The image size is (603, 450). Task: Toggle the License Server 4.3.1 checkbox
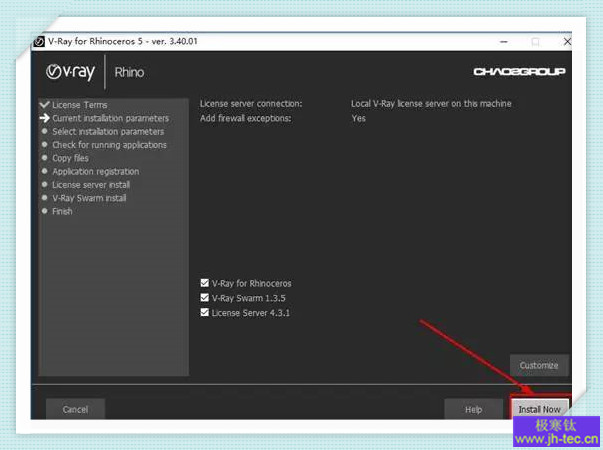(205, 312)
